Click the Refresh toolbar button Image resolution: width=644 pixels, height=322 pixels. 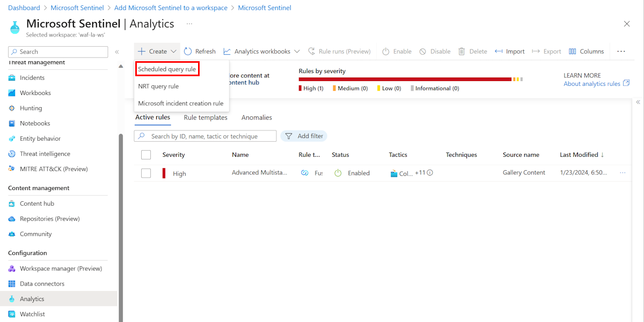(x=200, y=52)
